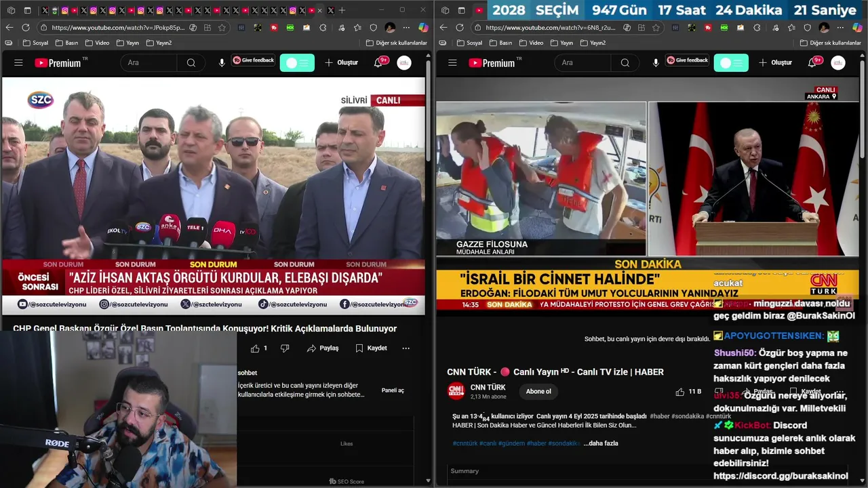Click Oluştur button in left YouTube window
The width and height of the screenshot is (868, 488).
pyautogui.click(x=341, y=63)
